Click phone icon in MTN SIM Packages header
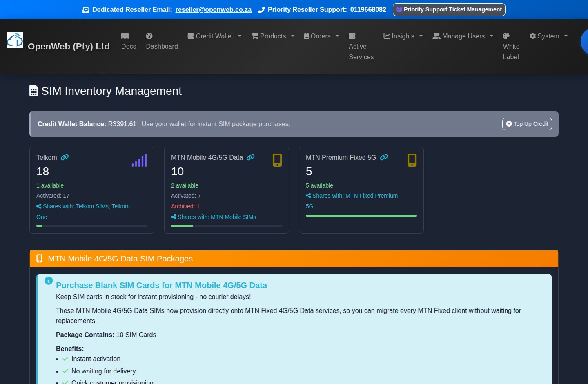Screen dimensions: 588x384 [39, 259]
